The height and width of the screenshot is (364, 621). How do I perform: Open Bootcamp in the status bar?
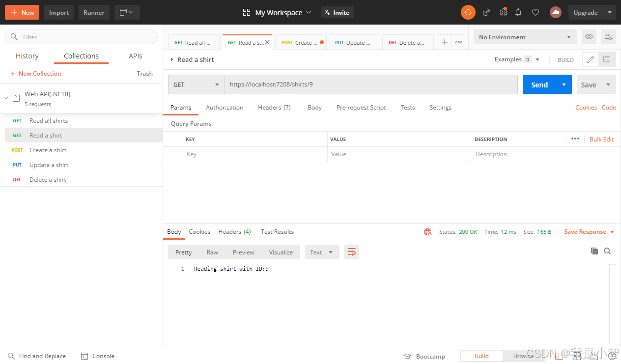click(x=424, y=356)
